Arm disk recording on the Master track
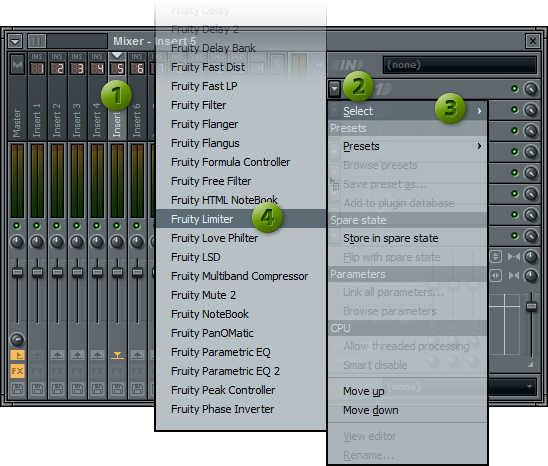Screen dimensions: 548x466 (x=17, y=389)
